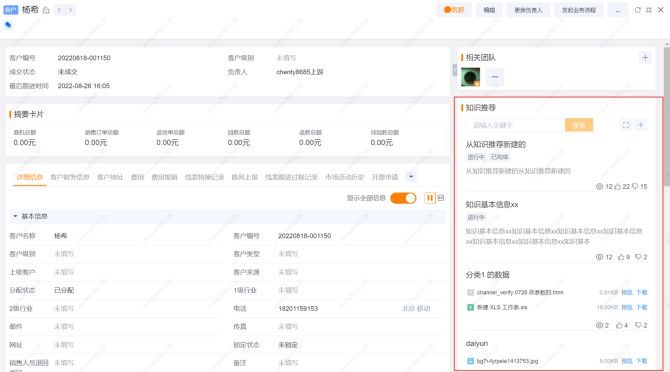
Task: Open the team member avatar in 相关团队
Action: click(x=470, y=77)
